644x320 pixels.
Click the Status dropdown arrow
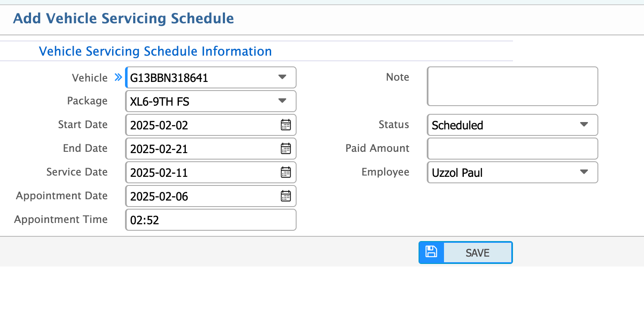point(584,125)
